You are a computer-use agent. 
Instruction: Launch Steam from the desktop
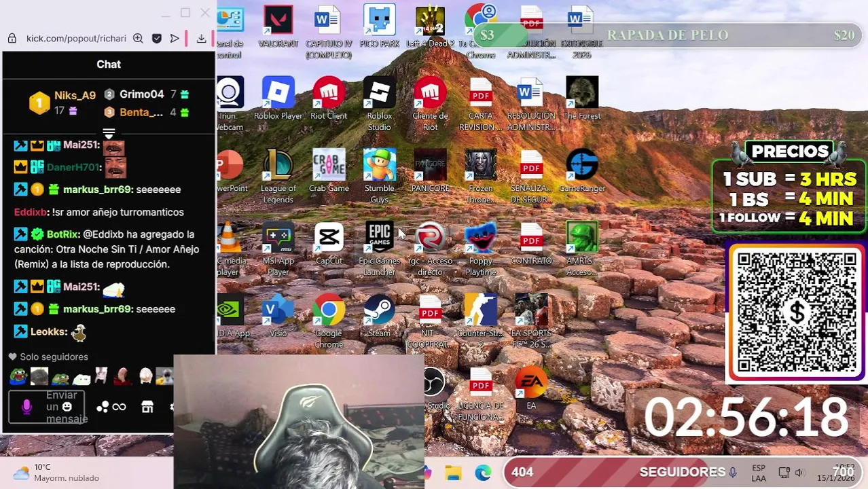(379, 317)
